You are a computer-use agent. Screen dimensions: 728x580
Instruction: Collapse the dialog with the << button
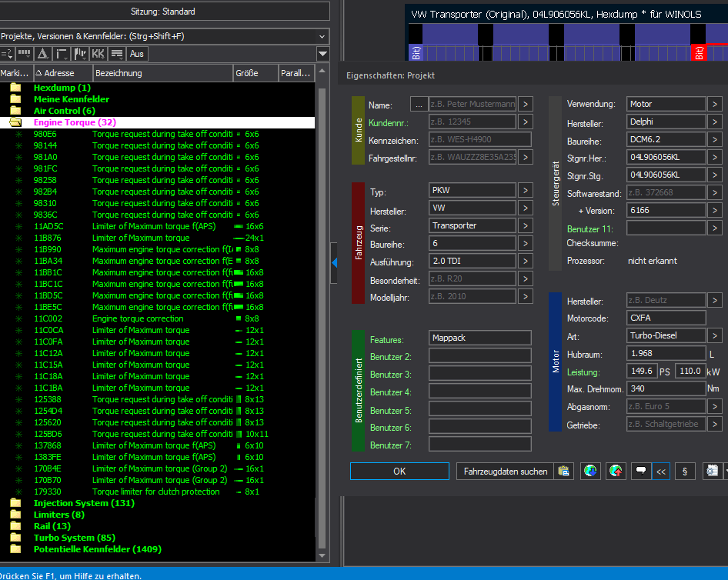pyautogui.click(x=660, y=471)
